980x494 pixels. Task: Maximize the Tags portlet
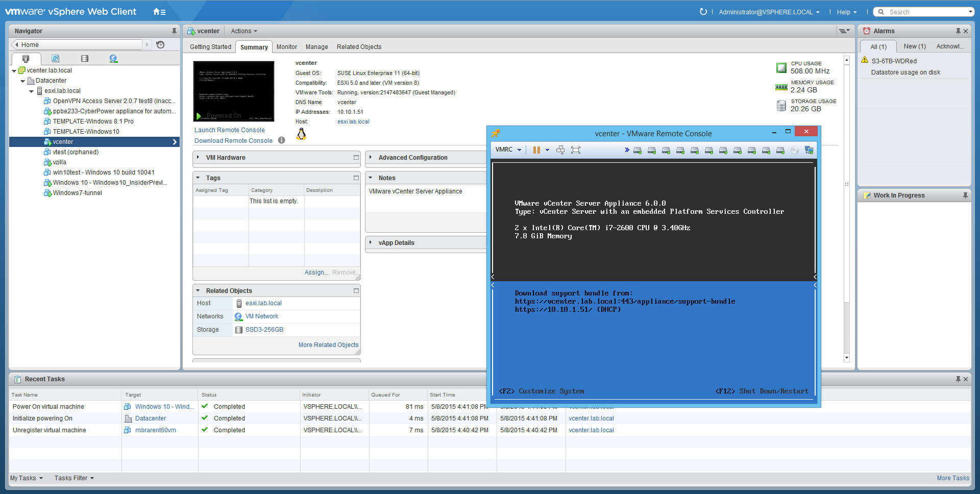coord(356,178)
